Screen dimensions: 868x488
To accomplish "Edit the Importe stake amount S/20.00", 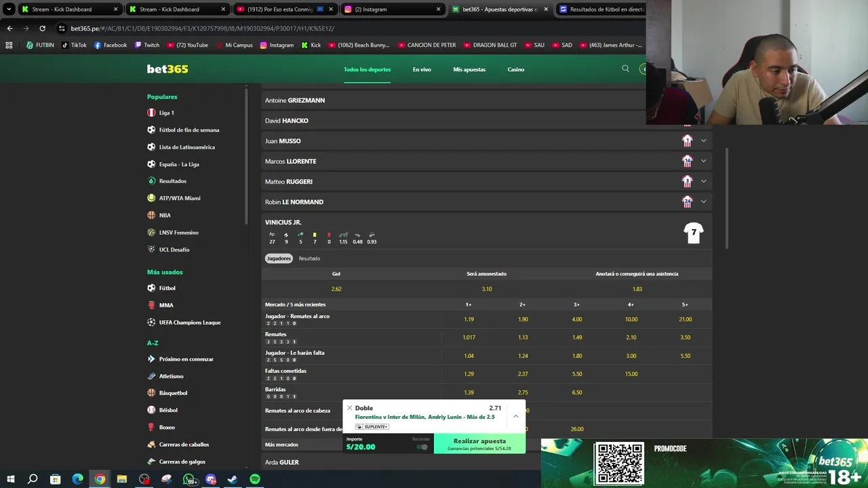I will pyautogui.click(x=361, y=447).
